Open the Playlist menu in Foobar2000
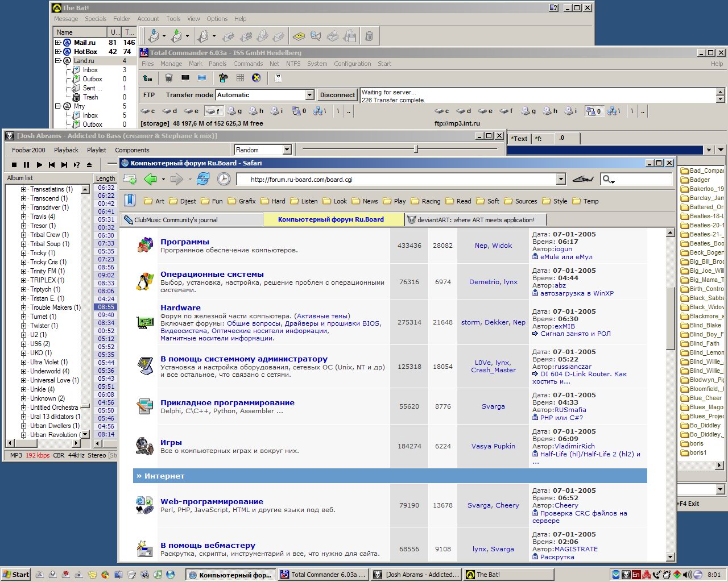 pyautogui.click(x=97, y=150)
